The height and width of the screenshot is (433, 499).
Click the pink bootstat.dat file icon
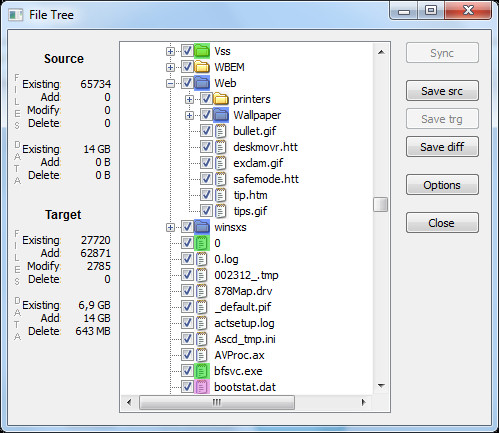tap(202, 387)
